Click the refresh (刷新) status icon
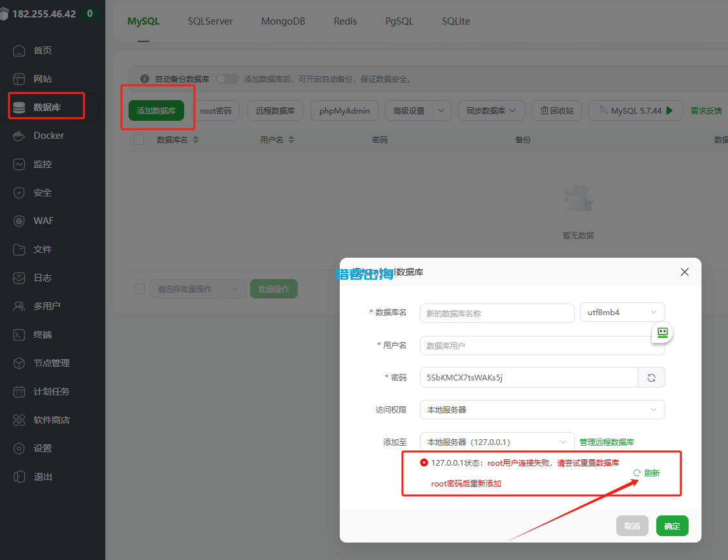728x560 pixels. (x=637, y=473)
